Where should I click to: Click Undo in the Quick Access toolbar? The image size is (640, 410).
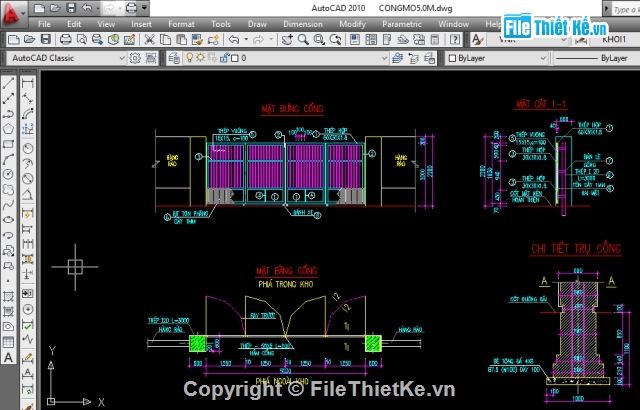[87, 8]
